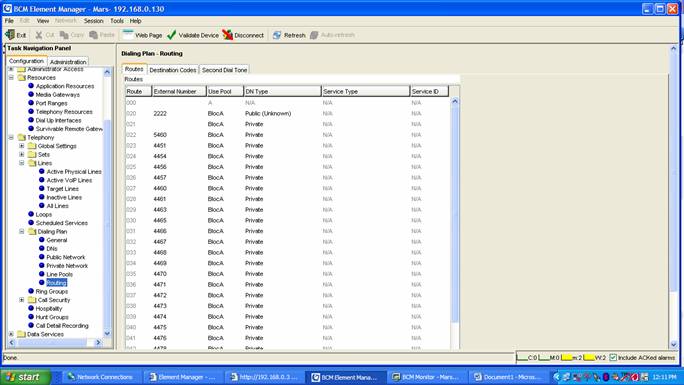Switch to the Second Dial Tone tab
This screenshot has width=684, height=385.
pyautogui.click(x=224, y=70)
